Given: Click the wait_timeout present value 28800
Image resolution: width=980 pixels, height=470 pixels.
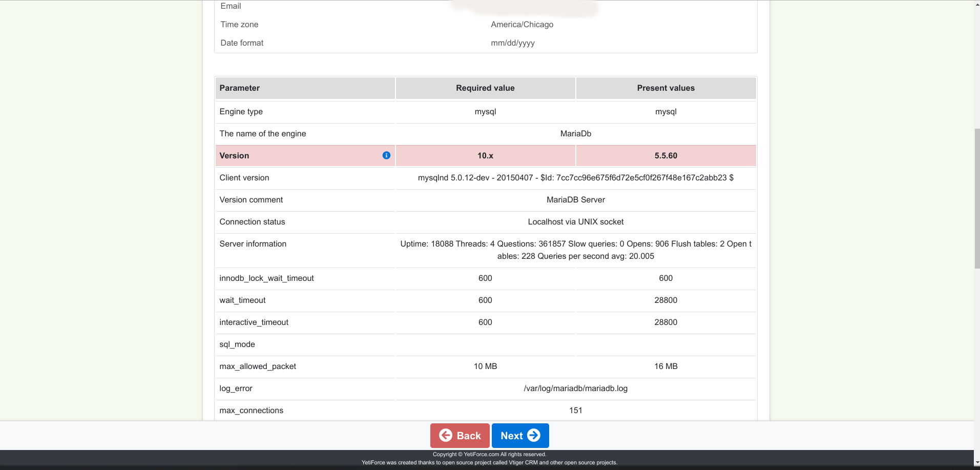Looking at the screenshot, I should pos(666,300).
